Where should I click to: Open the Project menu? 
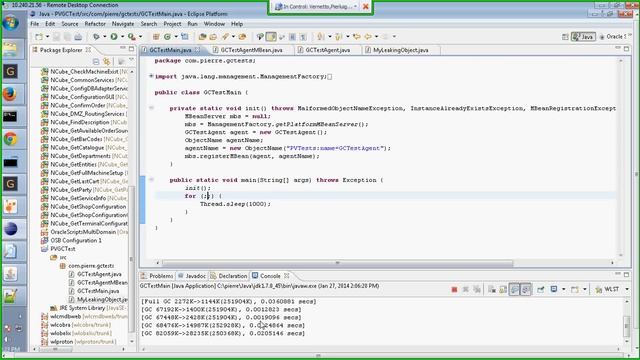(x=172, y=24)
